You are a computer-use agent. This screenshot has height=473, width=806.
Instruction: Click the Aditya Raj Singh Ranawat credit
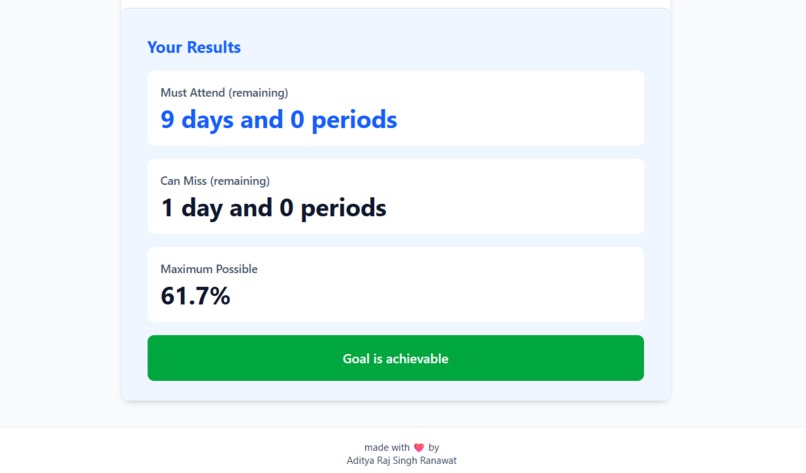click(401, 461)
